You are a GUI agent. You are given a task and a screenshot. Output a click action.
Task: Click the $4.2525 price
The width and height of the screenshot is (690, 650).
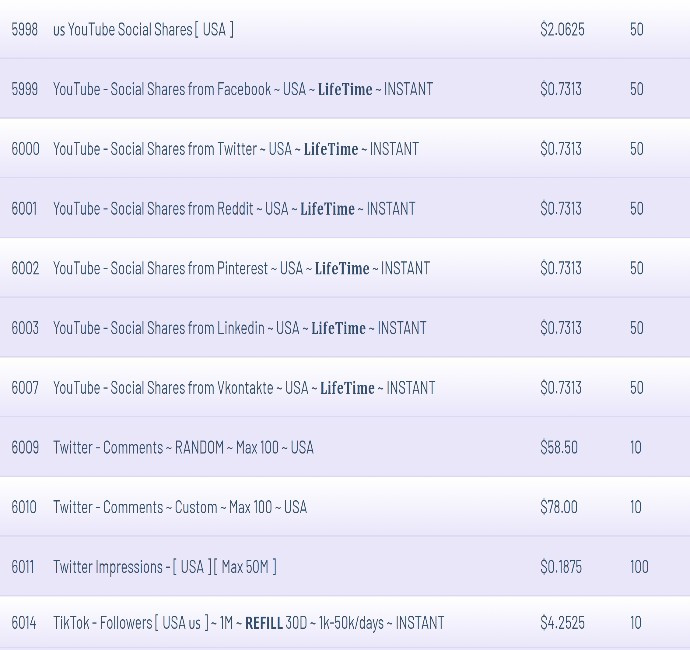[x=562, y=623]
